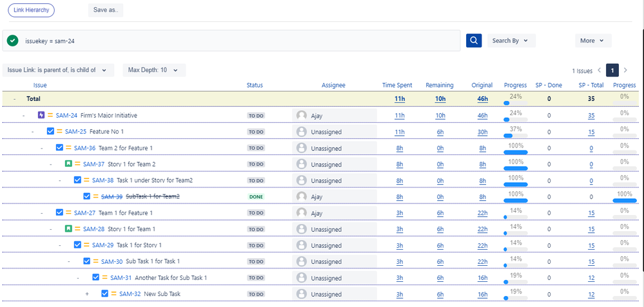Viewport: 644px width, 307px height.
Task: Open the SAM-24 issue link
Action: coord(66,116)
